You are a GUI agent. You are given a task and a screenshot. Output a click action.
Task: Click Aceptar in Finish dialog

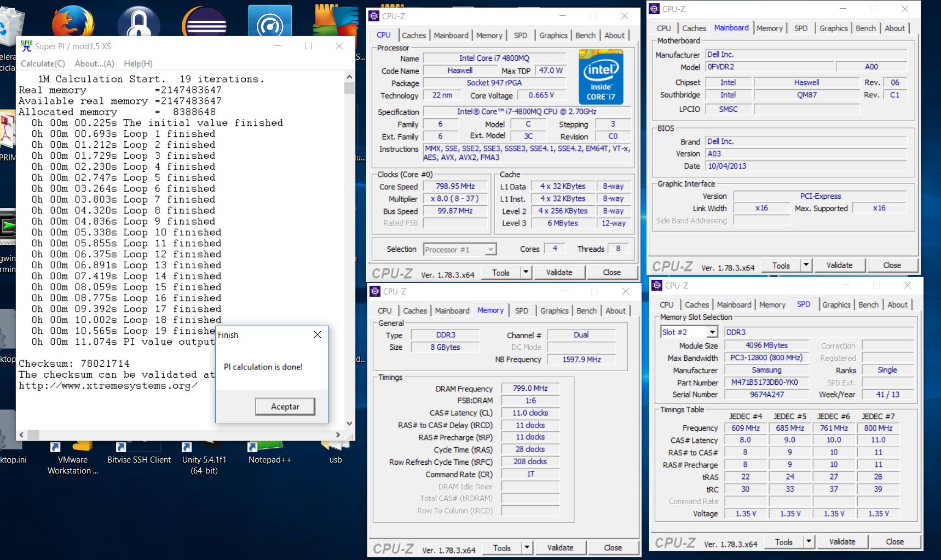[x=285, y=406]
